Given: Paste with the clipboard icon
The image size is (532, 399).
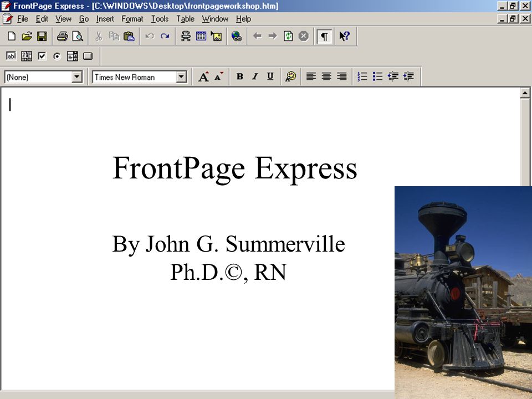Looking at the screenshot, I should [129, 36].
